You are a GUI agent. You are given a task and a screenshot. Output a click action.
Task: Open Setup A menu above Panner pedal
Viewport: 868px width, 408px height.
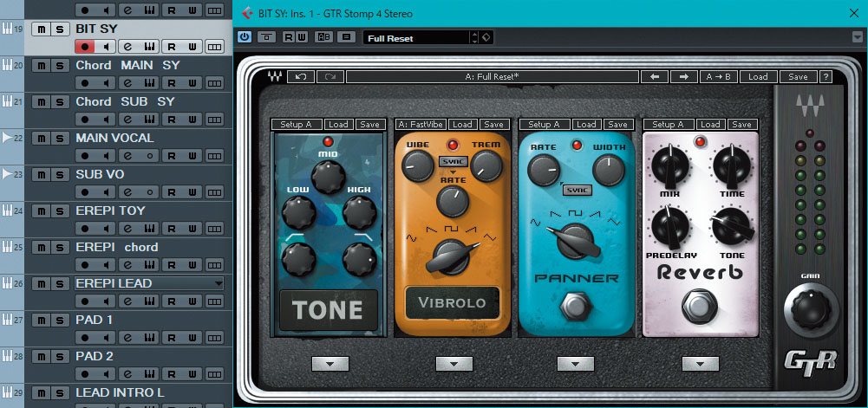pyautogui.click(x=545, y=125)
